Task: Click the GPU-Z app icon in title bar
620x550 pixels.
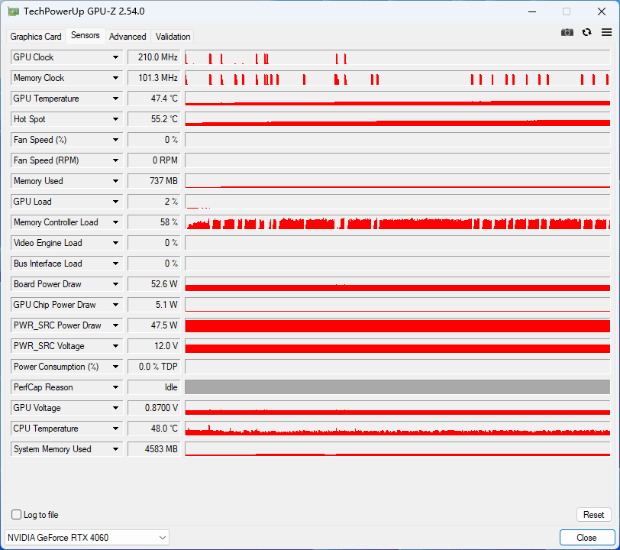Action: point(13,12)
